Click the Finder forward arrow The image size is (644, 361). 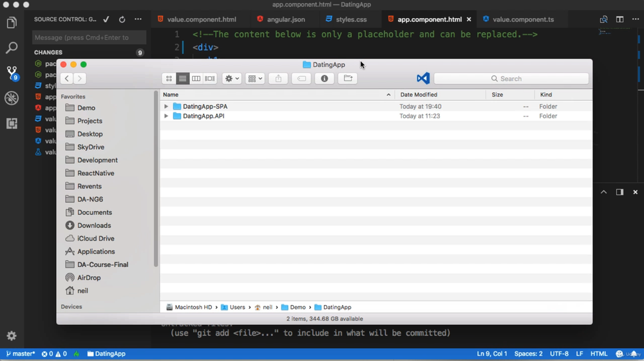point(80,79)
